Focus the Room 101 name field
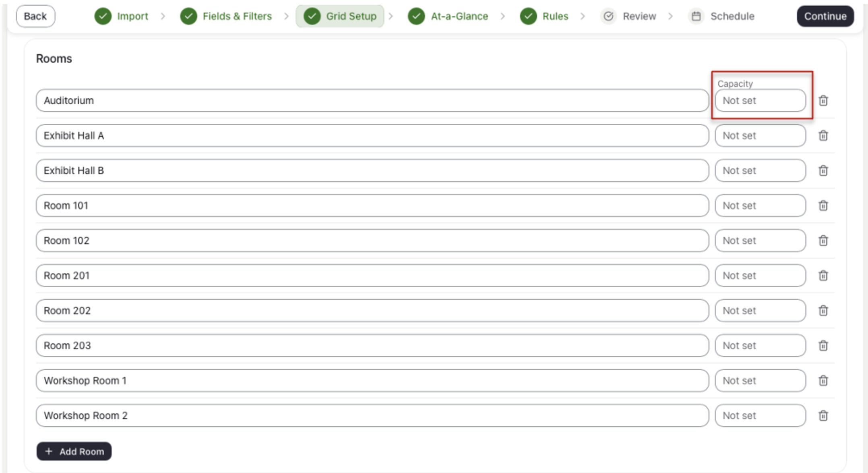Screen dimensions: 868x473 [372, 205]
